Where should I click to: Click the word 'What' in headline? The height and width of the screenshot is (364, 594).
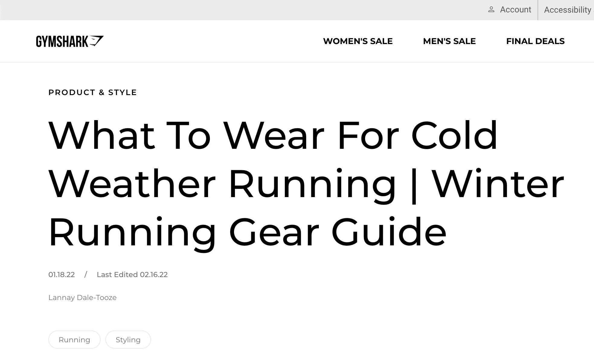(102, 135)
